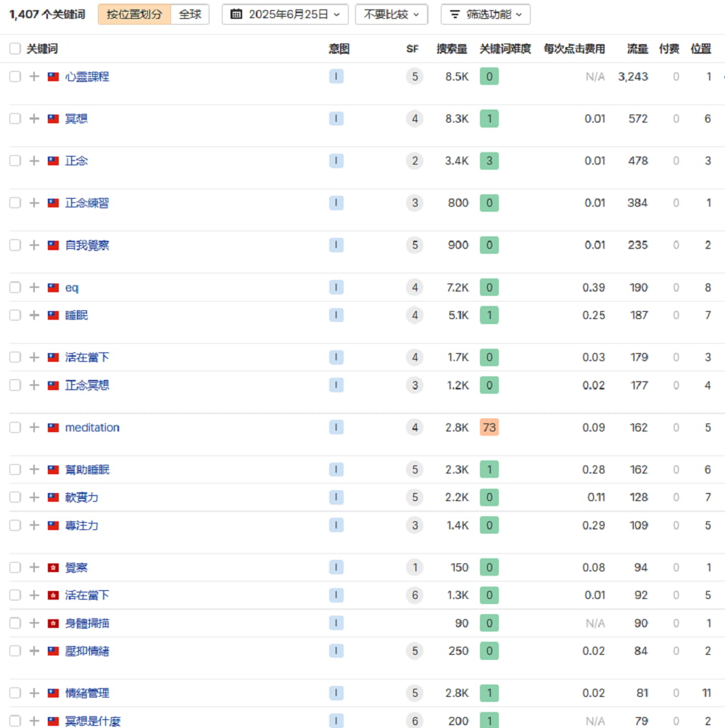Open the 幫助睡眠 keyword link
The width and height of the screenshot is (725, 728).
[x=87, y=469]
